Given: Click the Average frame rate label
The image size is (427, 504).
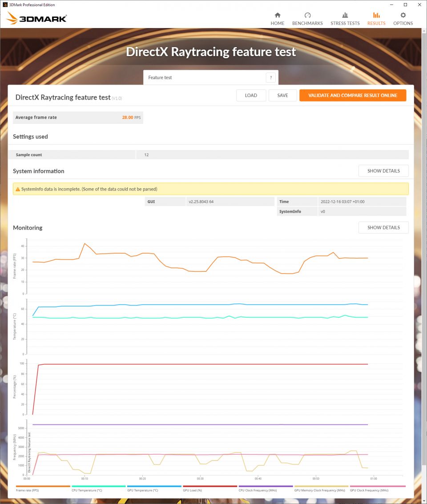Looking at the screenshot, I should point(36,117).
